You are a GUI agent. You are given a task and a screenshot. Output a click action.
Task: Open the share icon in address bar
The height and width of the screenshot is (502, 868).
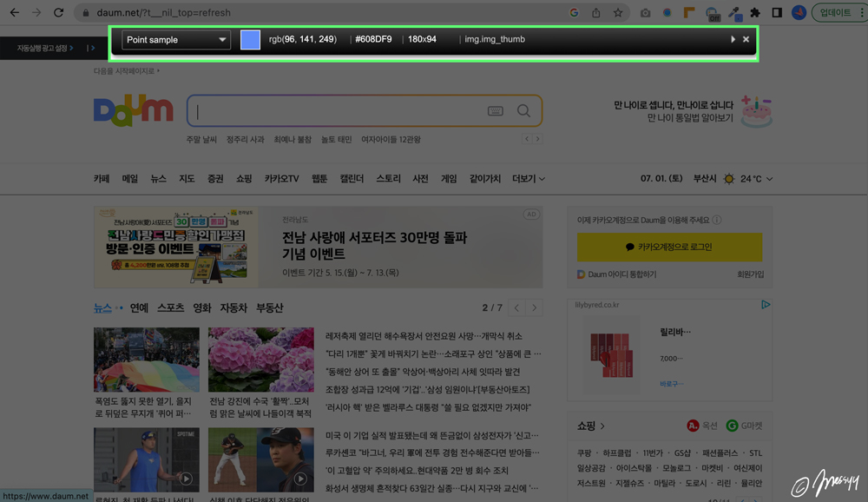[x=595, y=12]
